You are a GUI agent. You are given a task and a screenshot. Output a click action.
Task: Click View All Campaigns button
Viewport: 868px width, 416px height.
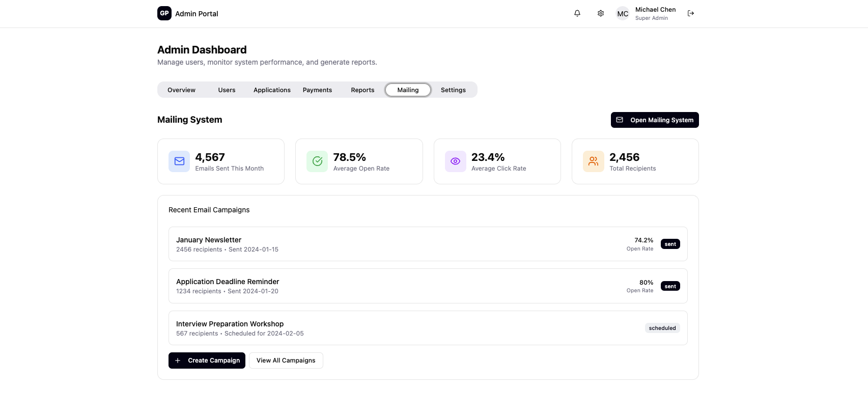[x=286, y=360]
